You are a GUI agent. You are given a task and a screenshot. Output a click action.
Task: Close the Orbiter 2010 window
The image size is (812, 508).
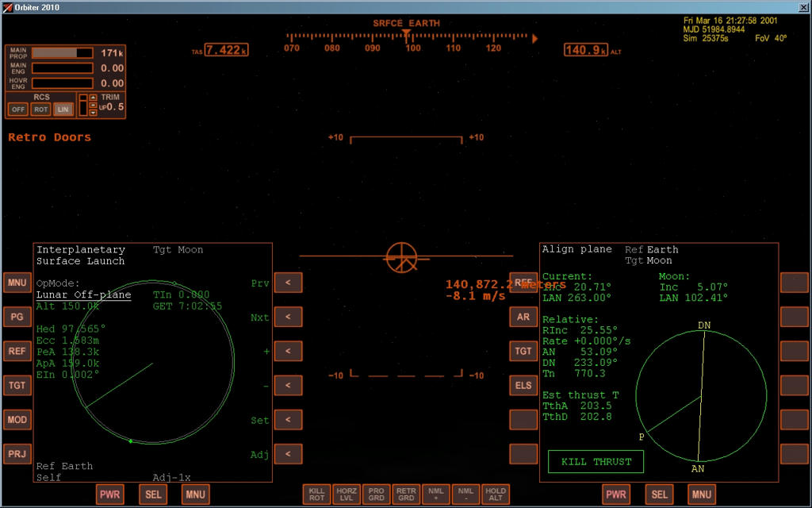coord(804,7)
